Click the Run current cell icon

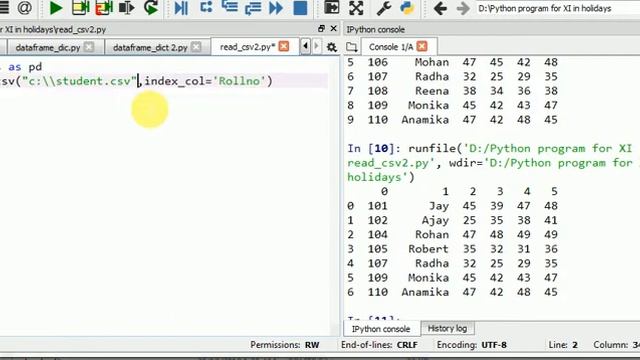[80, 8]
